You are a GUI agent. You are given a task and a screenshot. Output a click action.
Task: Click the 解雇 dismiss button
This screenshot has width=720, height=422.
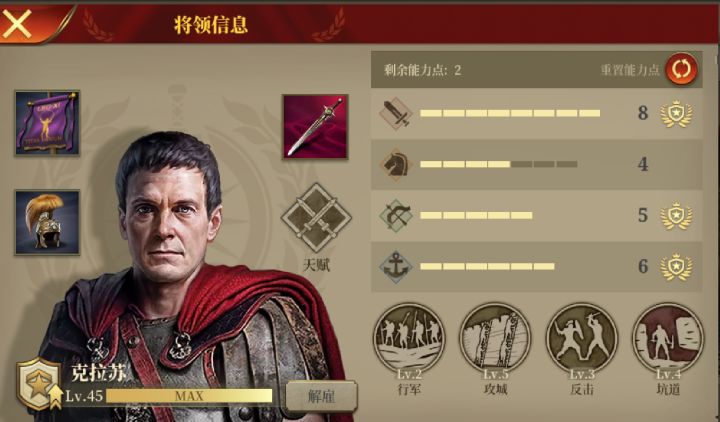[x=321, y=396]
